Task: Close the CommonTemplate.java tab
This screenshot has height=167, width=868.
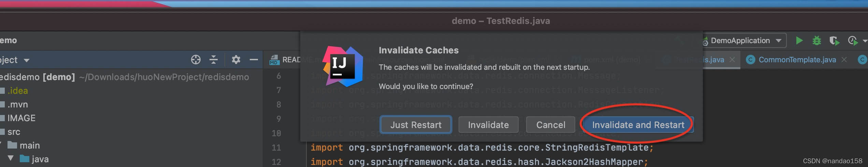Action: 844,60
